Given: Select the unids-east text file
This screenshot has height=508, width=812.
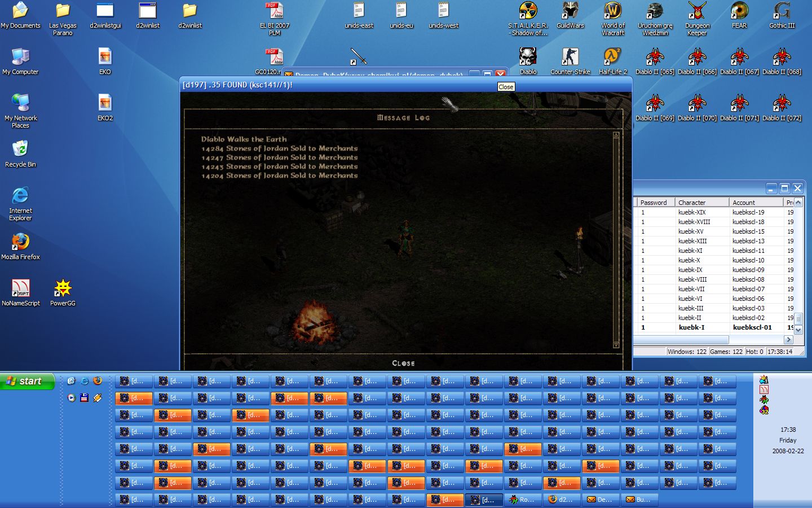Looking at the screenshot, I should click(359, 15).
